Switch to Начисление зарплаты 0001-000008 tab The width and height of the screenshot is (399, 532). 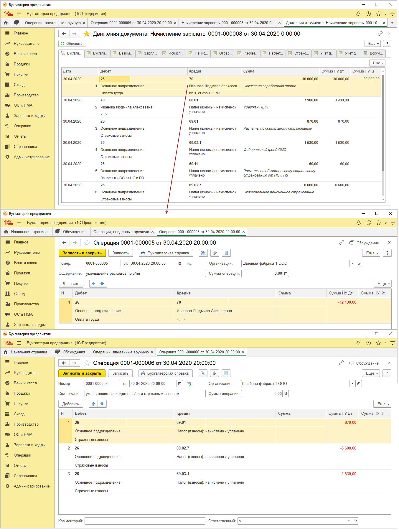pyautogui.click(x=229, y=23)
